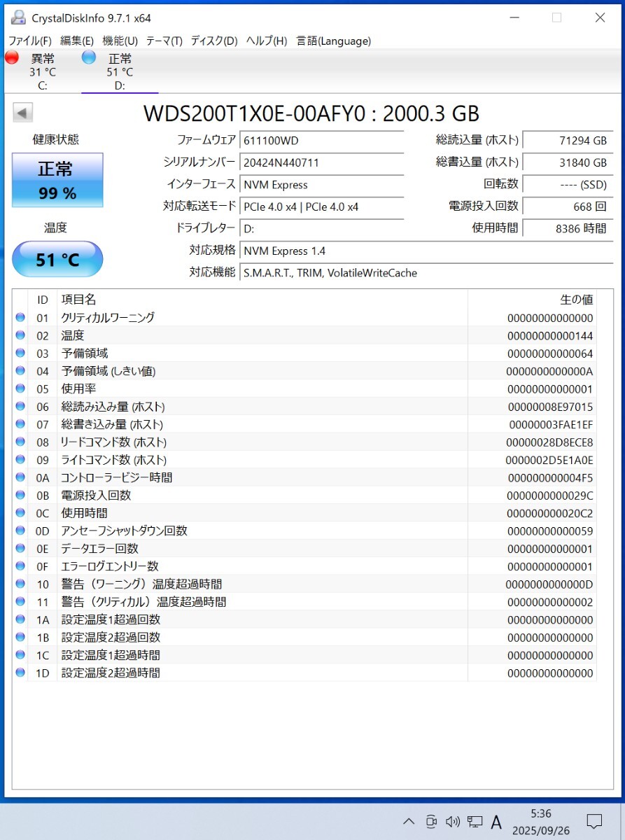This screenshot has height=840, width=625.
Task: Click the 正常 99 % health status button
Action: [x=57, y=180]
